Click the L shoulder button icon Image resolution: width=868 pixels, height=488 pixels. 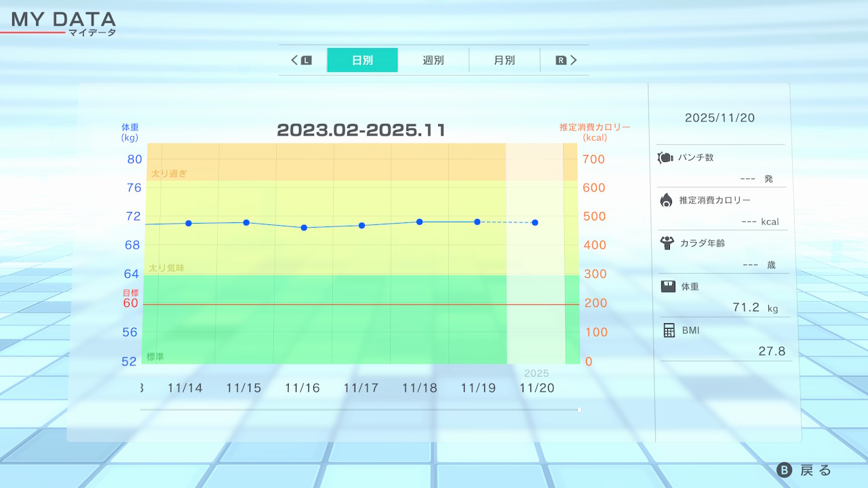pyautogui.click(x=306, y=60)
